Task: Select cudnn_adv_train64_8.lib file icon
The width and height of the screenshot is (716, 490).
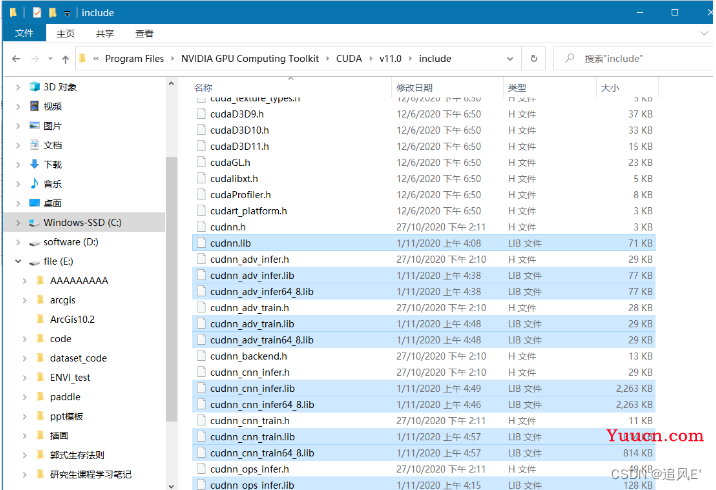Action: click(201, 340)
